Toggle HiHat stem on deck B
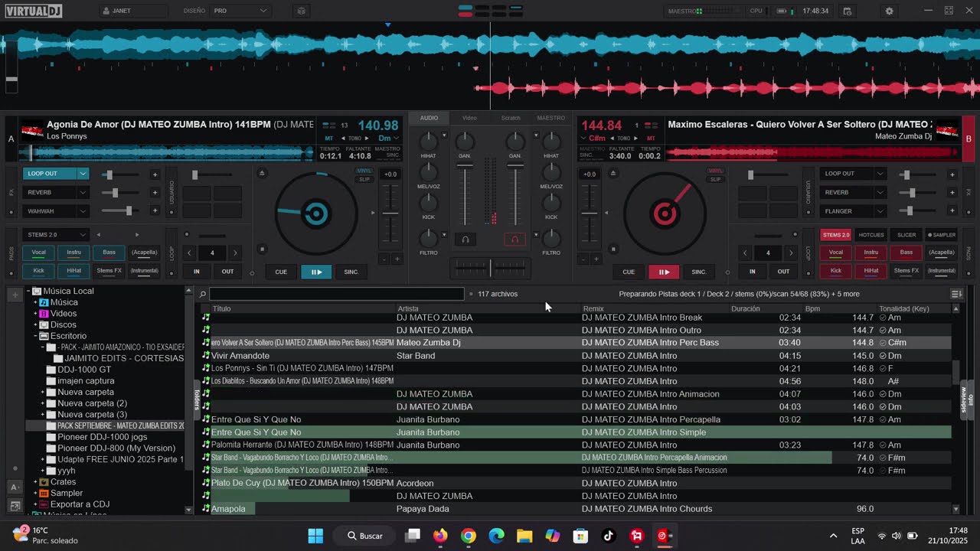Image resolution: width=980 pixels, height=551 pixels. coord(871,270)
